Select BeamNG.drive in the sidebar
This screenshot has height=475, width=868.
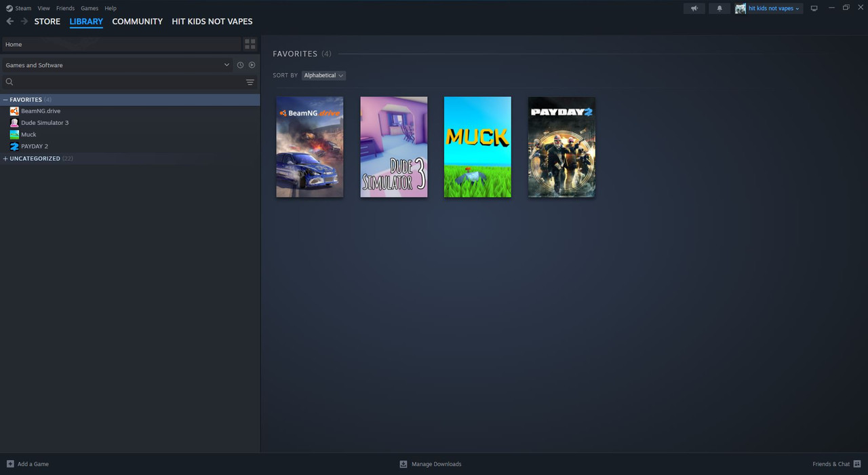click(x=41, y=111)
